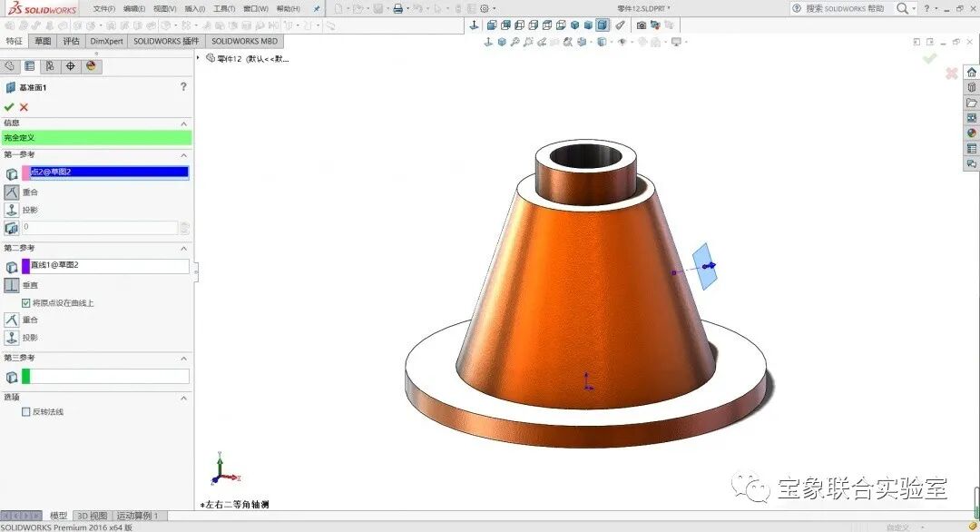Image resolution: width=980 pixels, height=532 pixels.
Task: Open Custom Properties task pane icon
Action: [971, 148]
